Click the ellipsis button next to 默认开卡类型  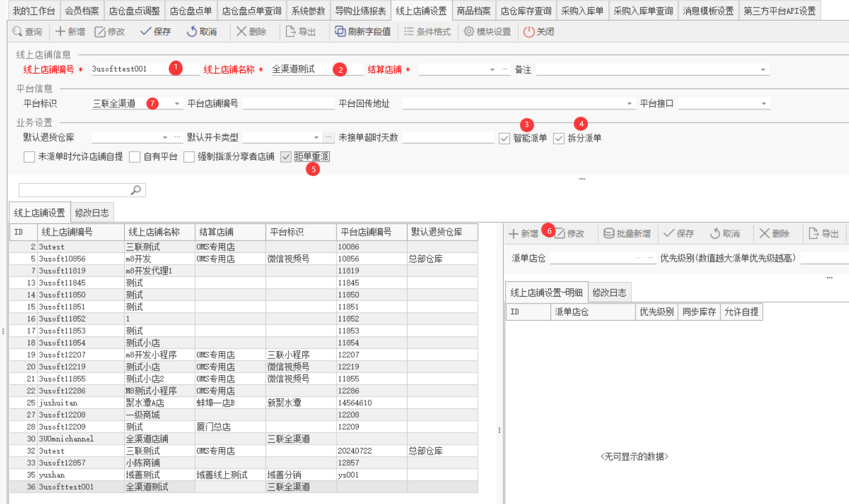pyautogui.click(x=328, y=138)
